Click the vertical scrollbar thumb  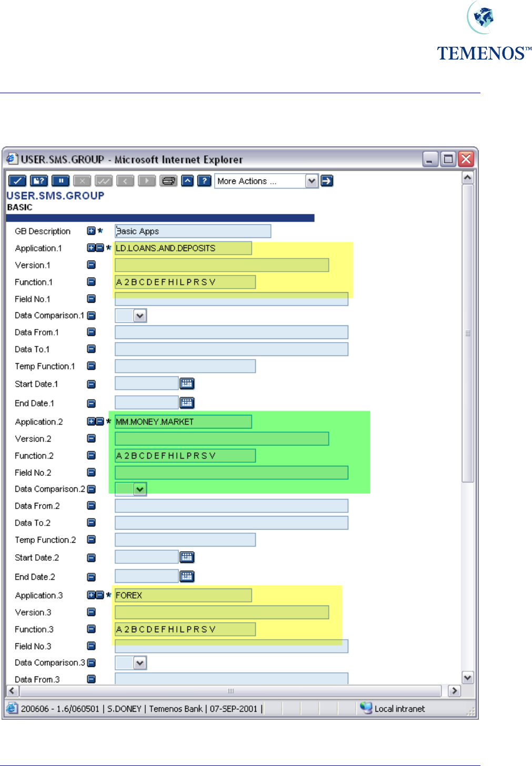pyautogui.click(x=468, y=333)
